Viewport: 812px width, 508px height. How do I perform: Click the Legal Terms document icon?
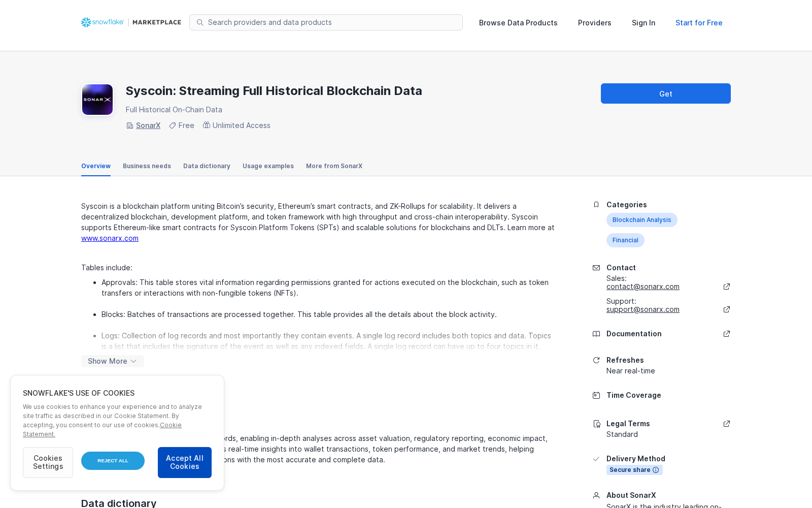click(596, 424)
